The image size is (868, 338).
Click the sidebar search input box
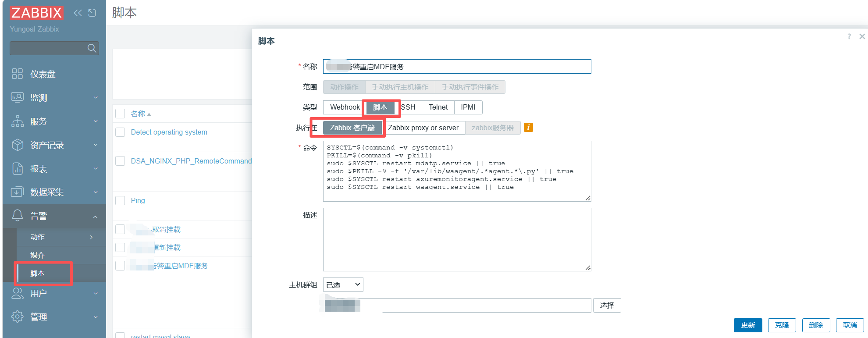[x=54, y=48]
